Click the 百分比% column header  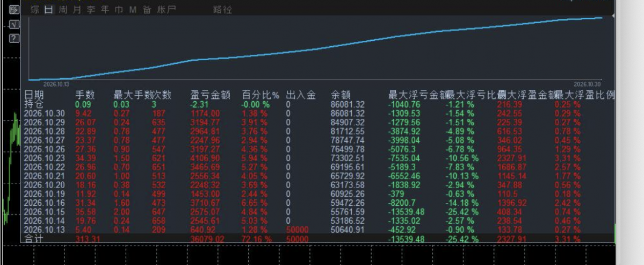tap(261, 95)
